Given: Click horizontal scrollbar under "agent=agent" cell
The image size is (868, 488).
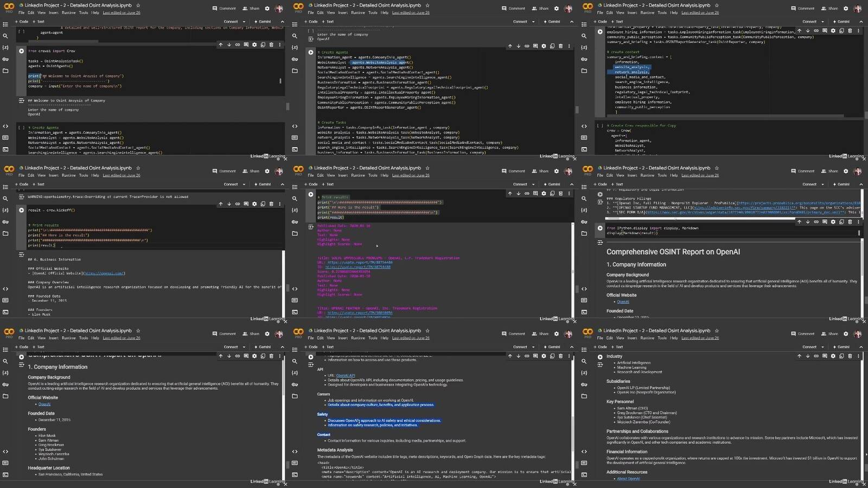Looking at the screenshot, I should click(x=62, y=41).
